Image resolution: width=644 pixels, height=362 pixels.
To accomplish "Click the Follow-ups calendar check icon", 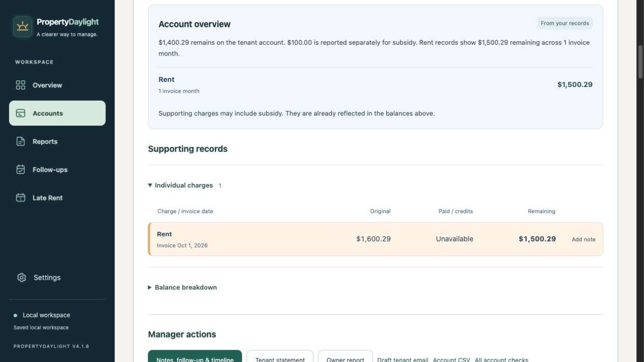I will (20, 169).
